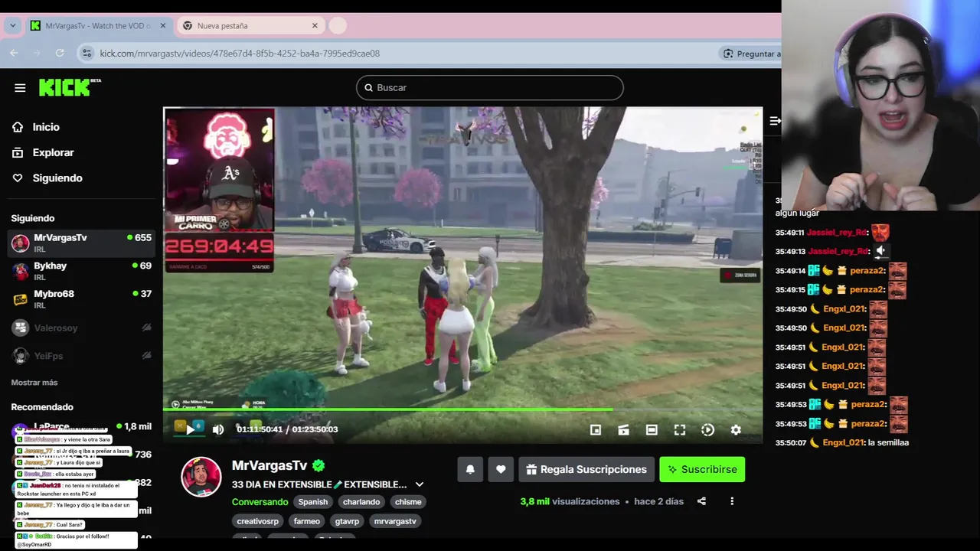Select Bykhay followed channel
The image size is (980, 551).
point(80,271)
